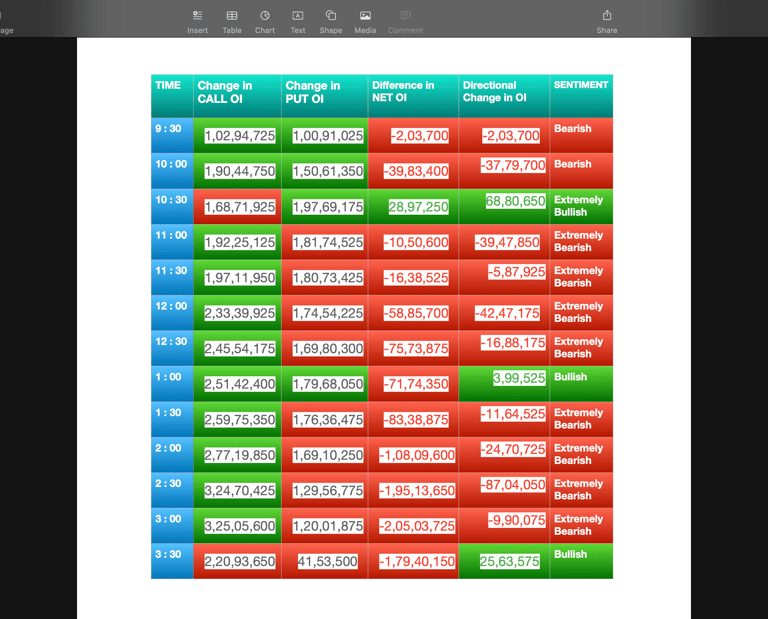Image resolution: width=768 pixels, height=619 pixels.
Task: Select 'Directional Change in OI' header
Action: (504, 96)
